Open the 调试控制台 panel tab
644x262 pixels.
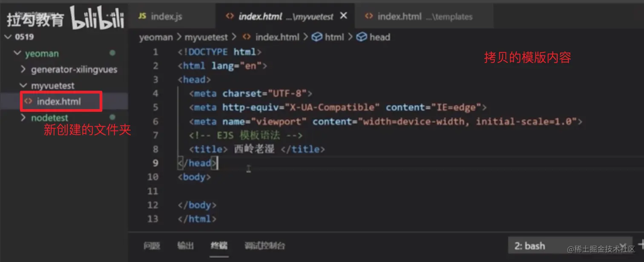[264, 246]
